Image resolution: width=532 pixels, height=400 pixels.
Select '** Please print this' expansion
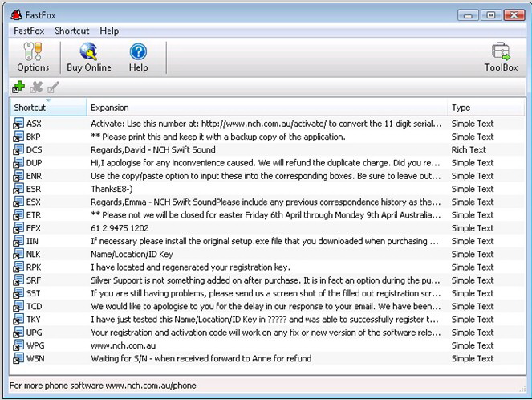(217, 137)
